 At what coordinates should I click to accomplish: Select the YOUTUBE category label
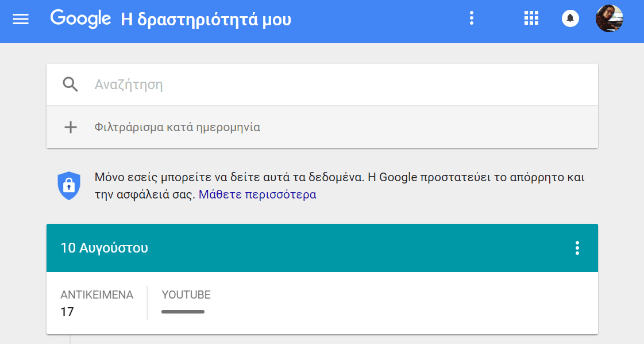click(186, 295)
